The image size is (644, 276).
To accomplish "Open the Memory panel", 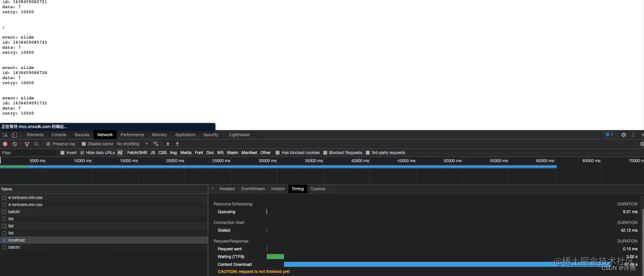I will click(159, 135).
